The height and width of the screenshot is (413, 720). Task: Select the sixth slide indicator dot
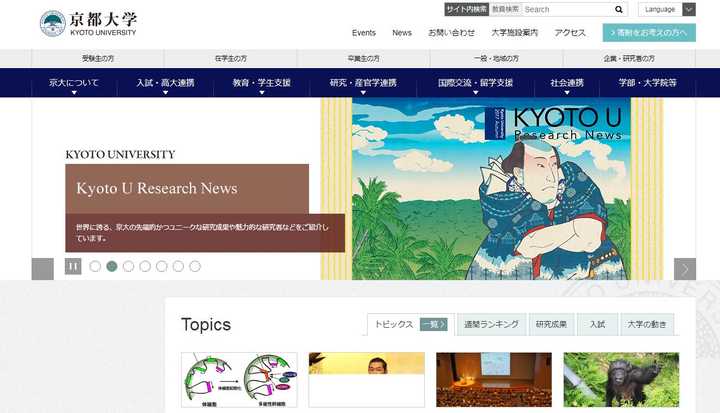point(178,266)
